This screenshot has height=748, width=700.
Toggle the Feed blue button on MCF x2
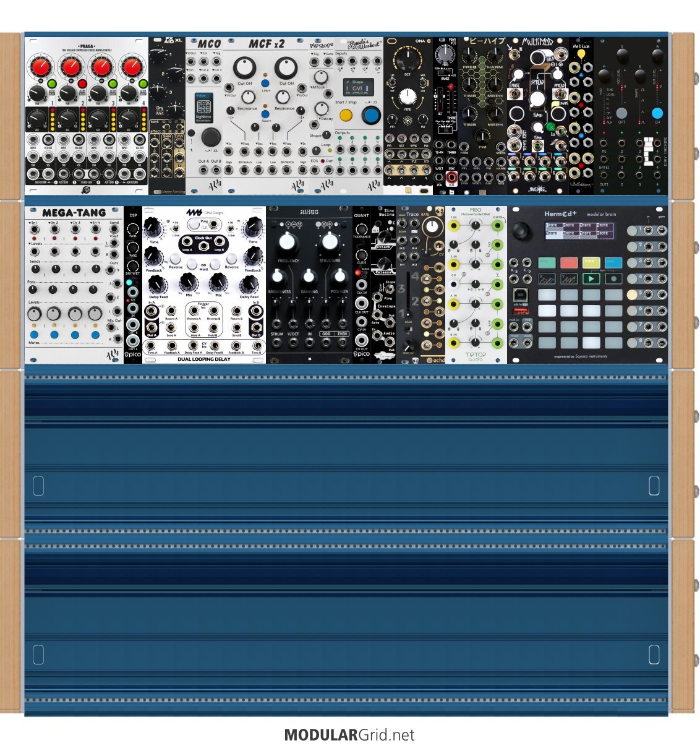coord(265,114)
